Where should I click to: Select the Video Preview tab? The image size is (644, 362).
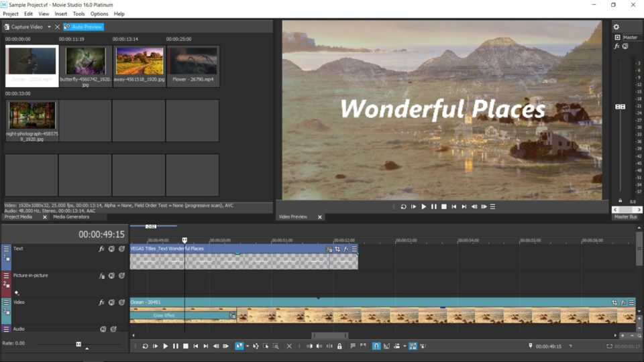point(293,217)
